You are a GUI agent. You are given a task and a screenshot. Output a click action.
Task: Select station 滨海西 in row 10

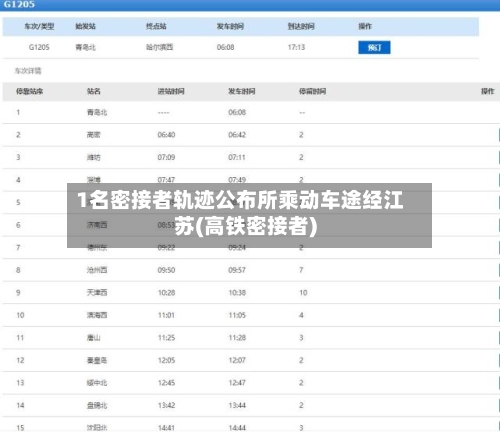tap(97, 315)
